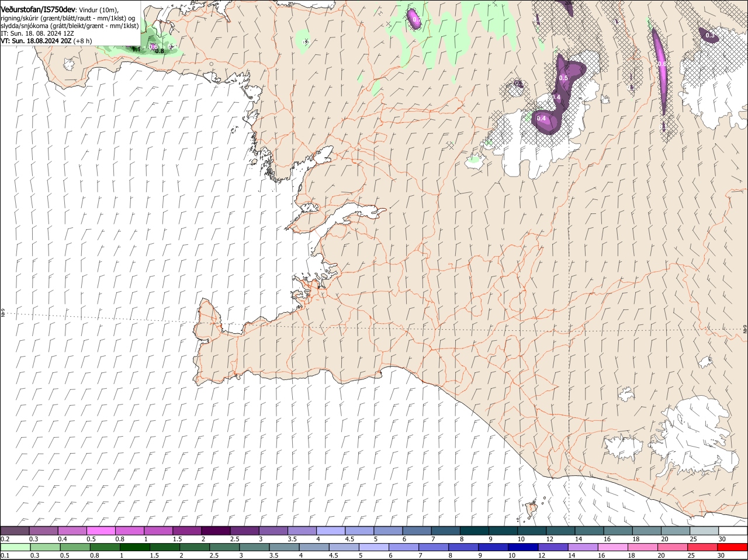Click the '0.2' tick label on the snow scale
Viewport: 748px width, 560px height.
click(x=5, y=538)
